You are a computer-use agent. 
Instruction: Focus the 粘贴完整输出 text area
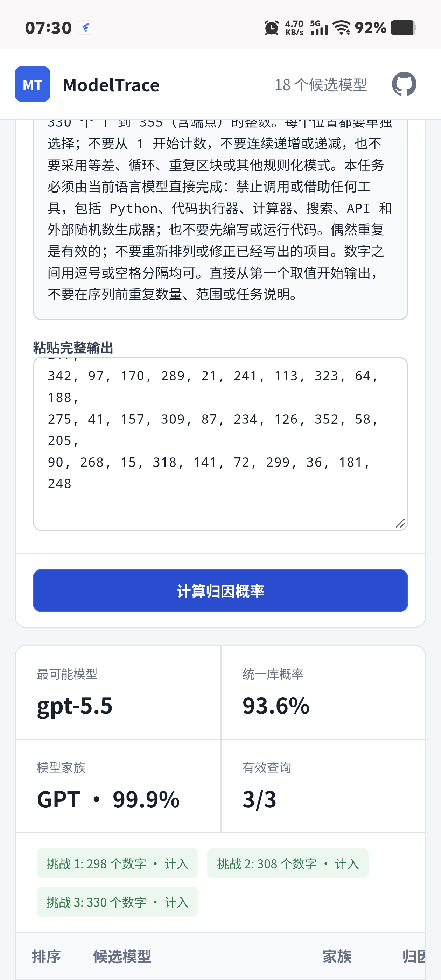tap(220, 443)
